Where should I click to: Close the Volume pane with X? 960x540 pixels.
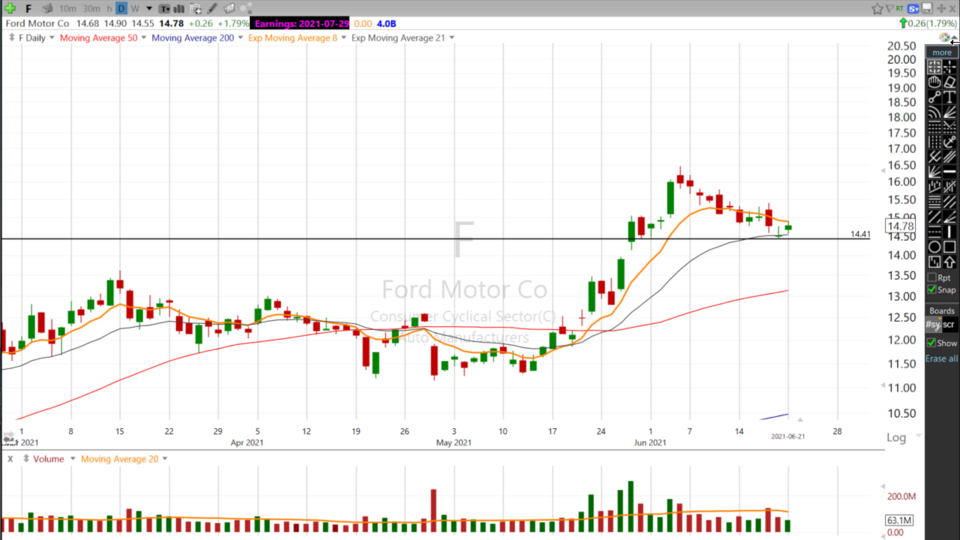[10, 459]
